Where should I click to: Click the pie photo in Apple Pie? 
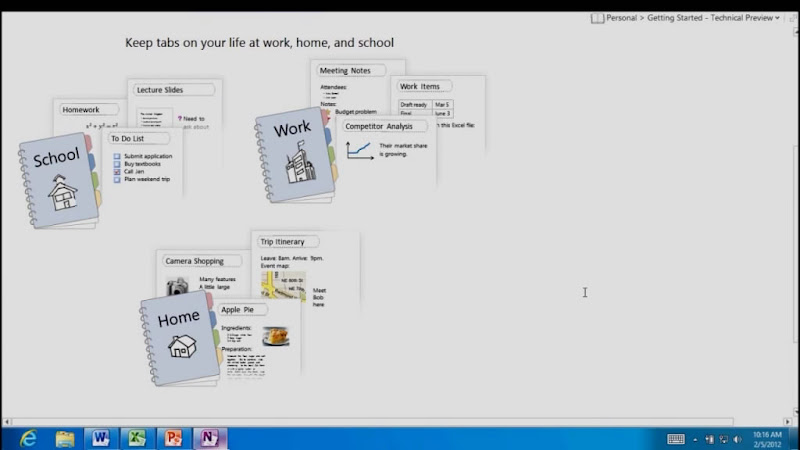click(x=276, y=336)
